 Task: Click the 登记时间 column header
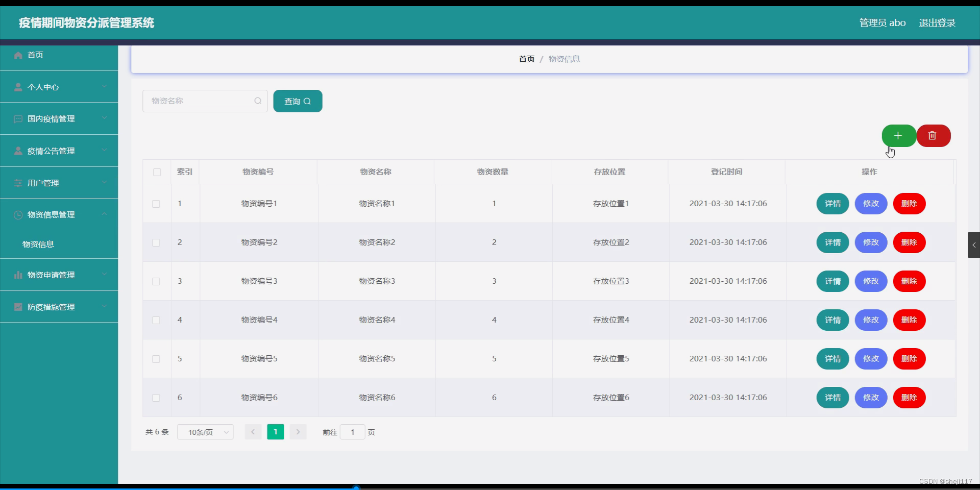(726, 172)
